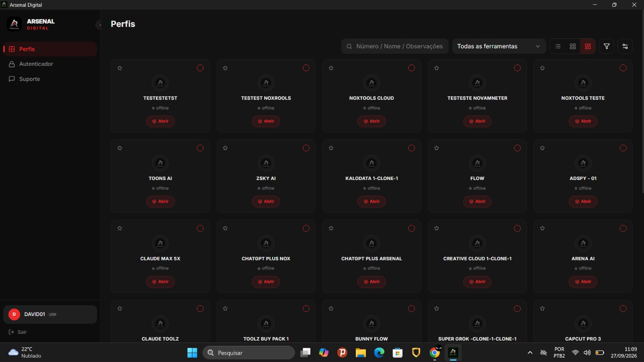Click the BUNNY FLOW profile name
This screenshot has width=644, height=362.
tap(372, 339)
